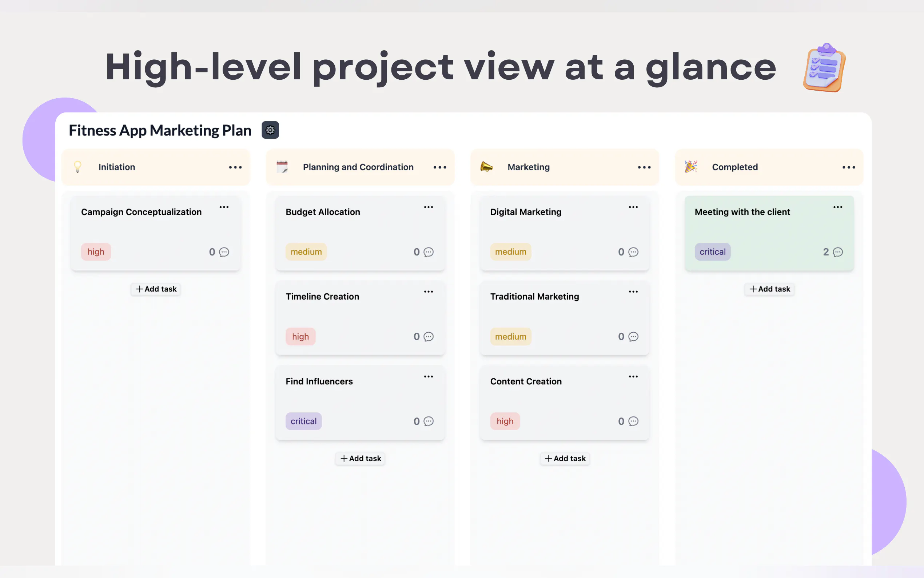Image resolution: width=924 pixels, height=578 pixels.
Task: Click the high priority tag on Timeline Creation
Action: point(300,337)
